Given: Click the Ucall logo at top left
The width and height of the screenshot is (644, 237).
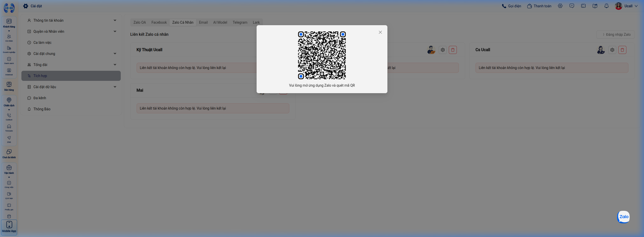Looking at the screenshot, I should pyautogui.click(x=9, y=8).
